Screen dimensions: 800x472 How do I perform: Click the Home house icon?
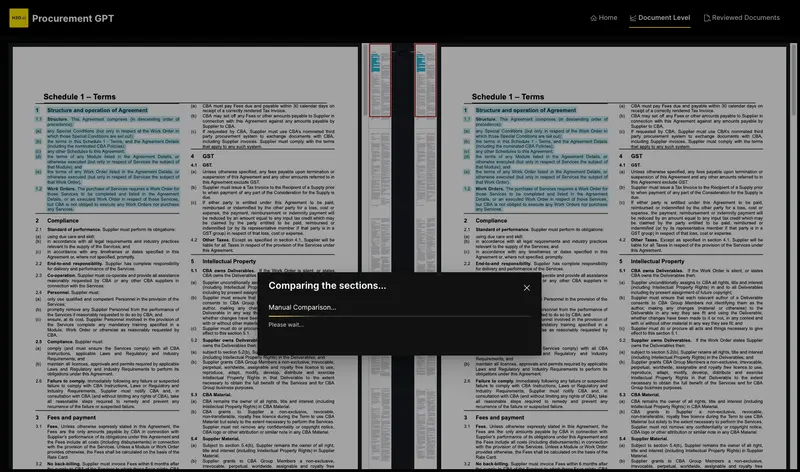593,18
